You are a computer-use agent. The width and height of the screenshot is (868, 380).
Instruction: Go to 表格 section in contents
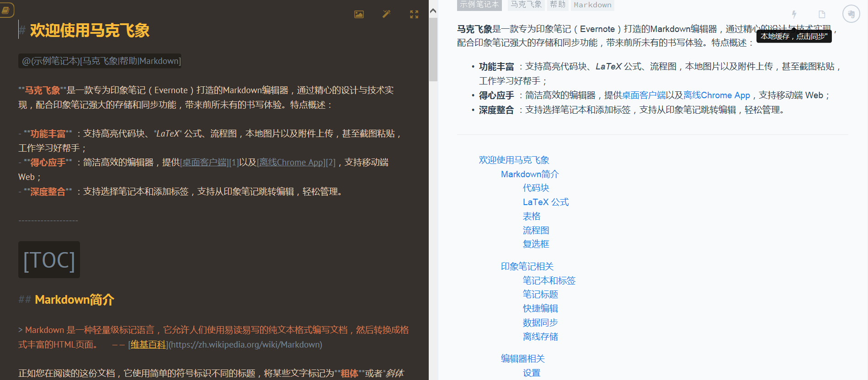[532, 216]
